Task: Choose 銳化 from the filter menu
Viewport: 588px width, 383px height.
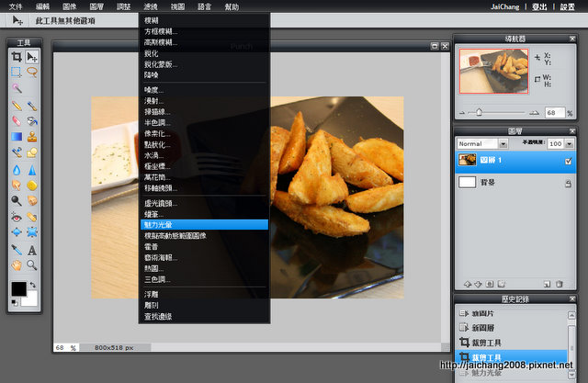Action: [x=204, y=53]
